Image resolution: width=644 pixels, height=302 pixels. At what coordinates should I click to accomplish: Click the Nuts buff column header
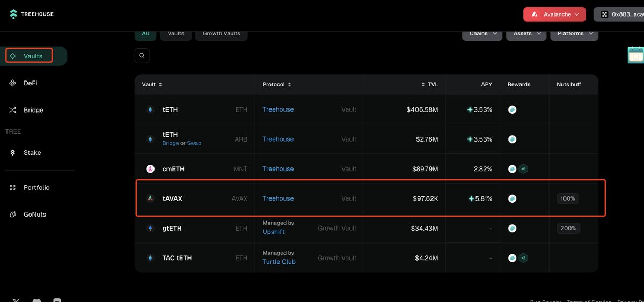[569, 85]
